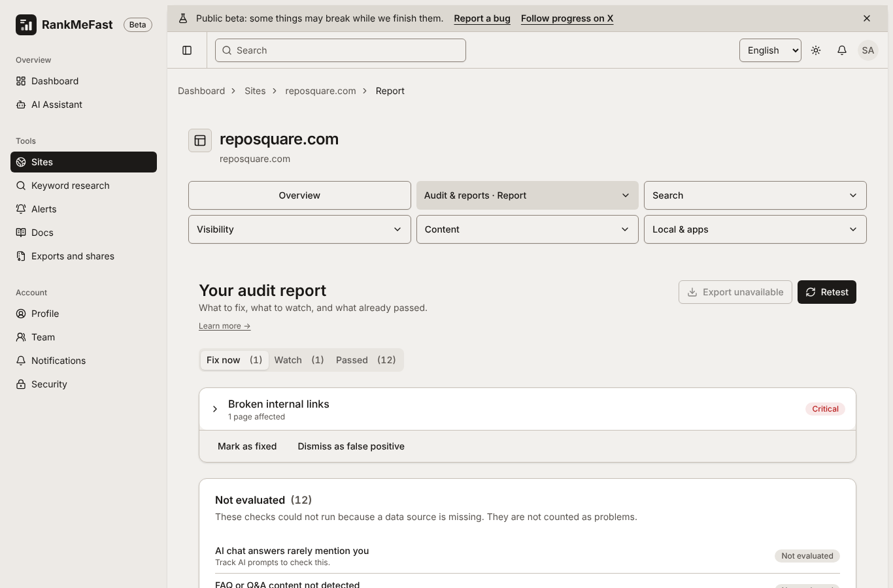Click the Learn more link

(x=224, y=326)
